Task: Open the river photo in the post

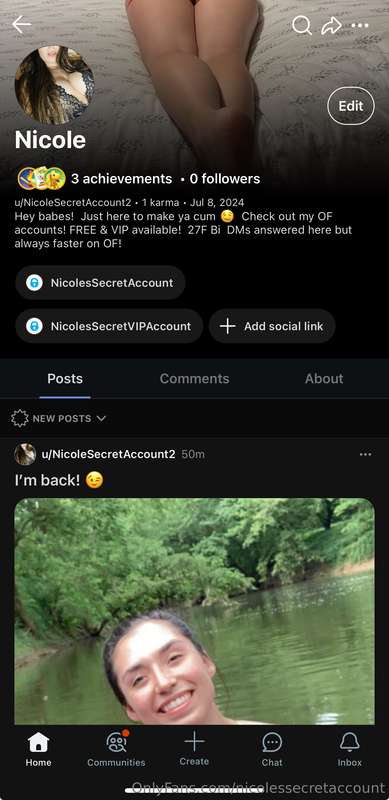Action: [194, 611]
